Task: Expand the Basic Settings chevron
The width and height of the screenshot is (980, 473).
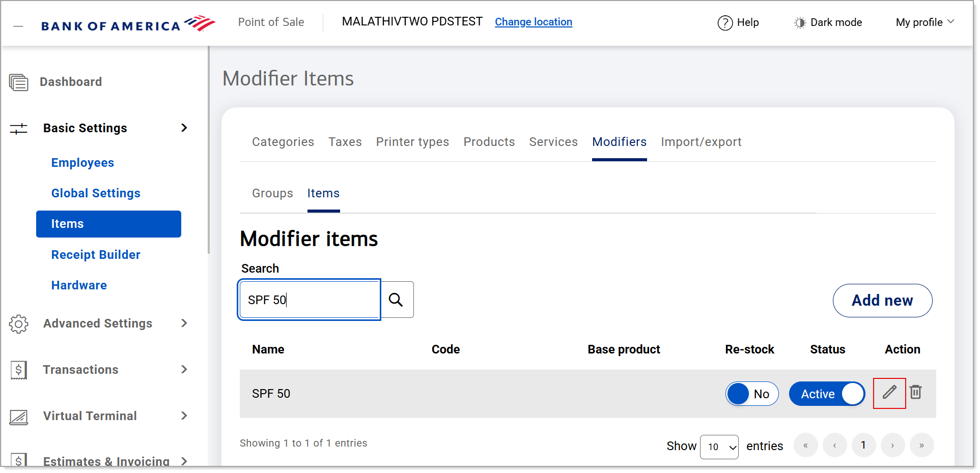Action: pos(184,128)
